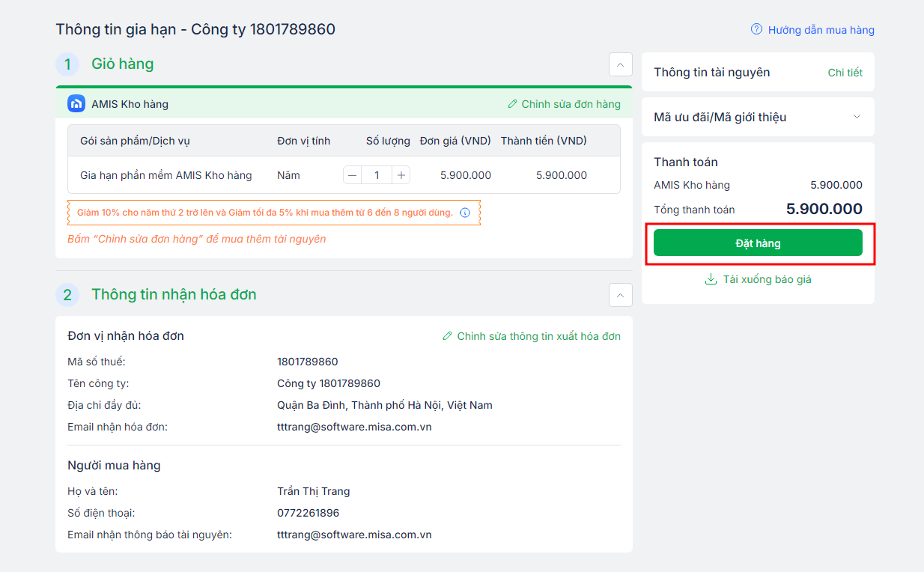
Task: Open Chi tiết for resource information
Action: click(845, 73)
